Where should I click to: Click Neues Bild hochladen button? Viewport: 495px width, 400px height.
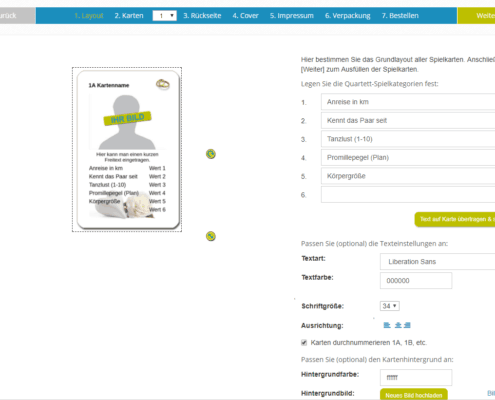[x=414, y=395]
